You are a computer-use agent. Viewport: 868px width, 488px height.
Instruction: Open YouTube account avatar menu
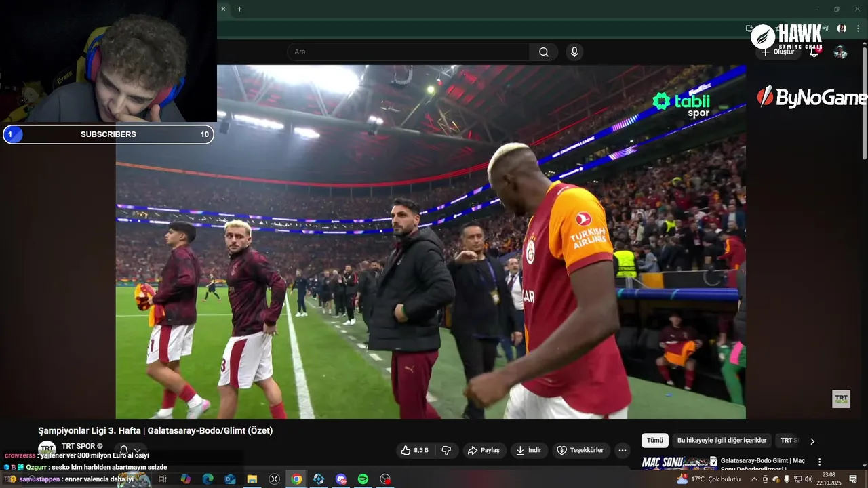pyautogui.click(x=840, y=52)
